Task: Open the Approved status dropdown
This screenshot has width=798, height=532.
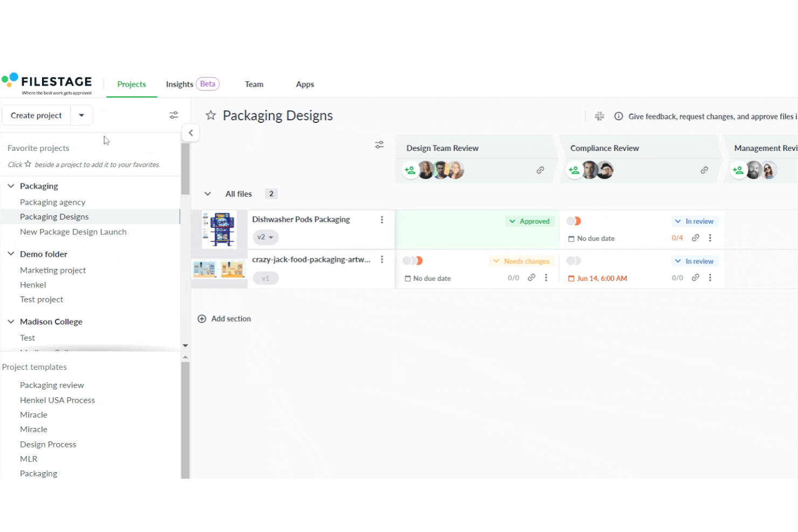Action: (530, 221)
